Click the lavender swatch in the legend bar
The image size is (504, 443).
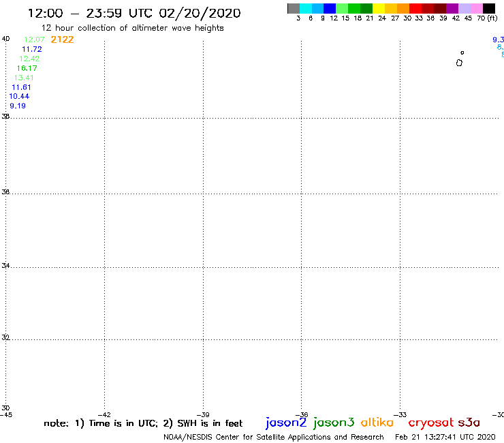point(464,8)
